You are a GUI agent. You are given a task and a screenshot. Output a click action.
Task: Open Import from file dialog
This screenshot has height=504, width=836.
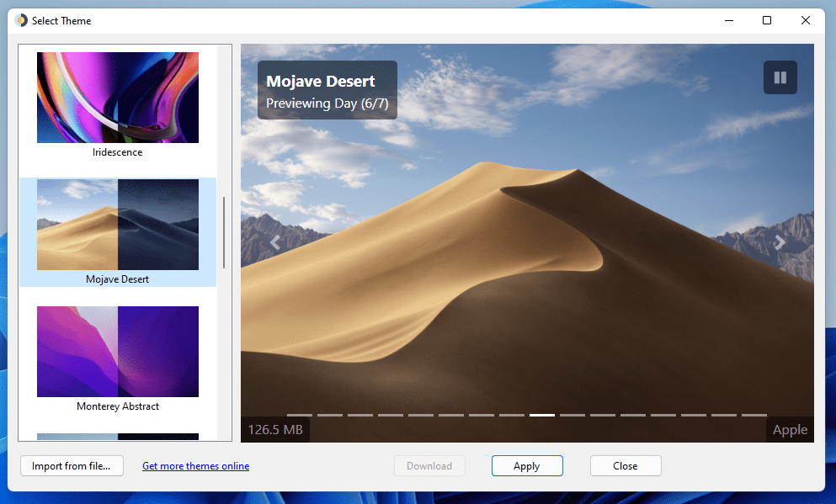click(x=72, y=465)
